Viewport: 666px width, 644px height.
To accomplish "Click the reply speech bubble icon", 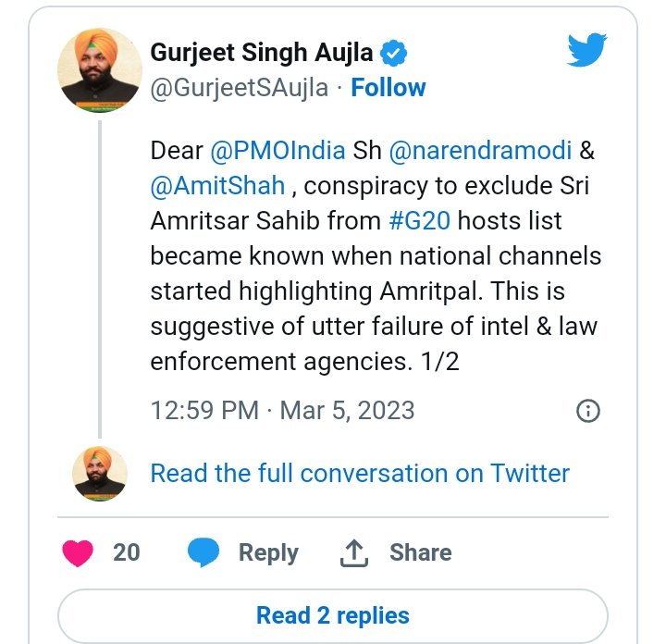I will [x=203, y=552].
